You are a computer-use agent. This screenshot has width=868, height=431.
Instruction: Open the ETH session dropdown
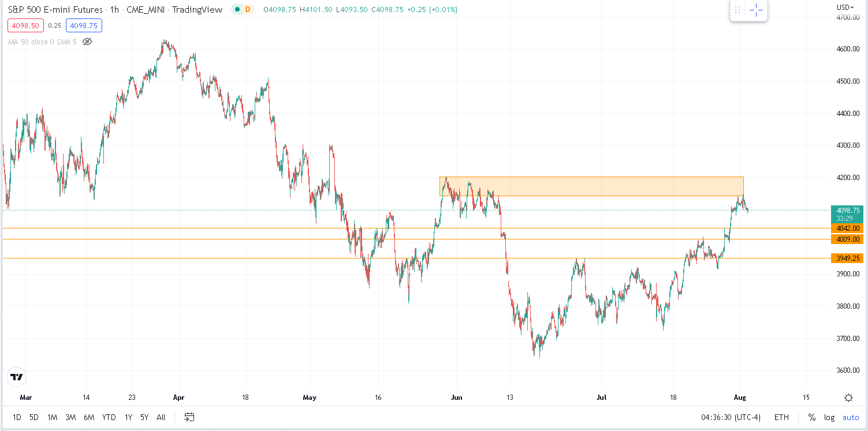(x=781, y=417)
